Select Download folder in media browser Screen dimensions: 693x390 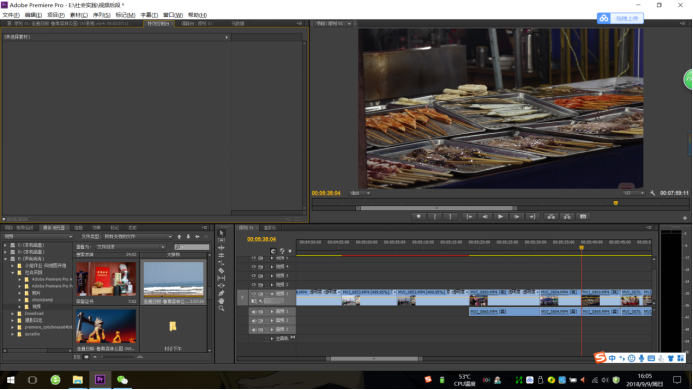[x=34, y=314]
